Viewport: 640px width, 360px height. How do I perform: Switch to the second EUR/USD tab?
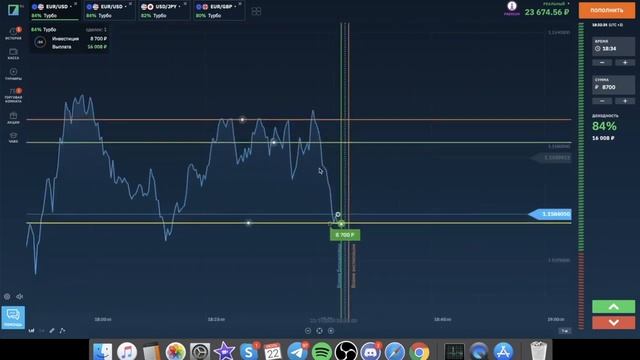point(110,11)
